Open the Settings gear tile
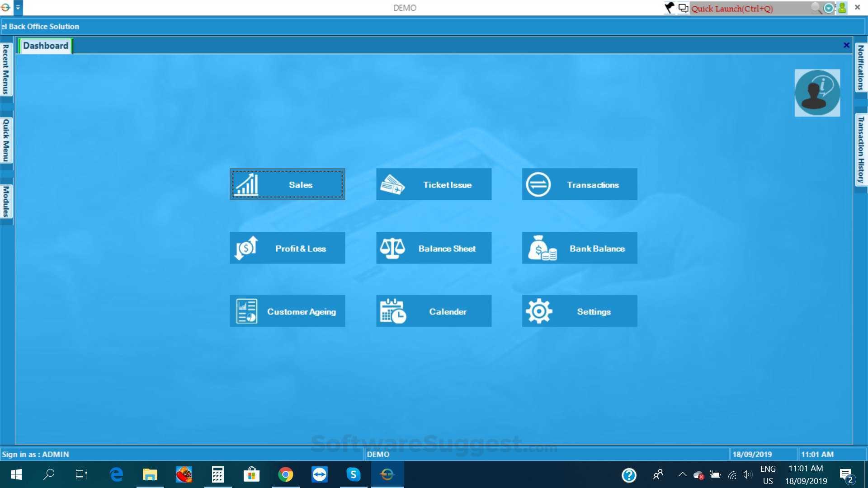 [579, 311]
